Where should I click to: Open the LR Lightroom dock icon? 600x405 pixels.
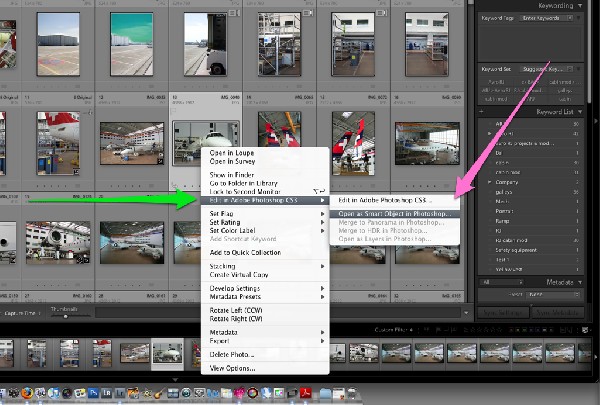pos(107,393)
